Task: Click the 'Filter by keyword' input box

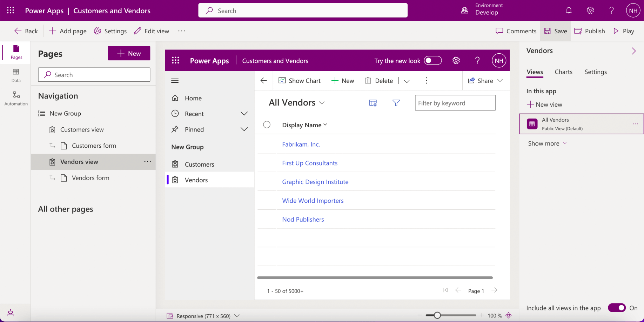Action: coord(455,103)
